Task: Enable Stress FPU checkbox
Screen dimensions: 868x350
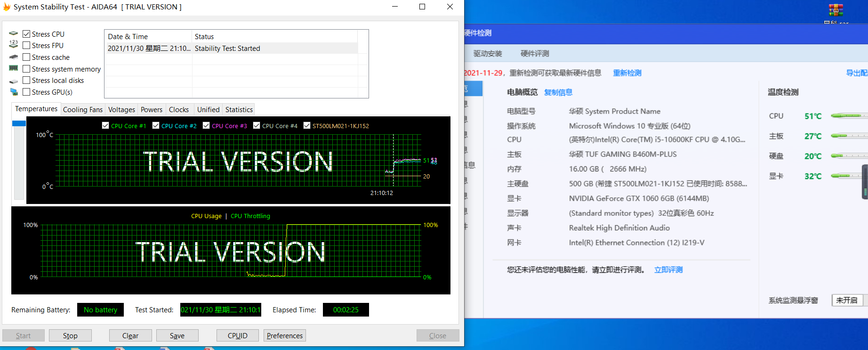Action: pyautogui.click(x=26, y=45)
